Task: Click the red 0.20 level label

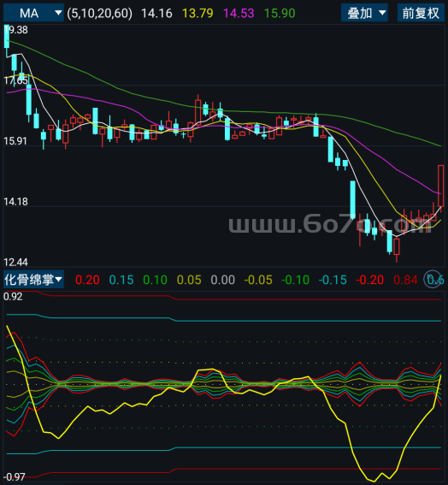Action: coord(87,280)
